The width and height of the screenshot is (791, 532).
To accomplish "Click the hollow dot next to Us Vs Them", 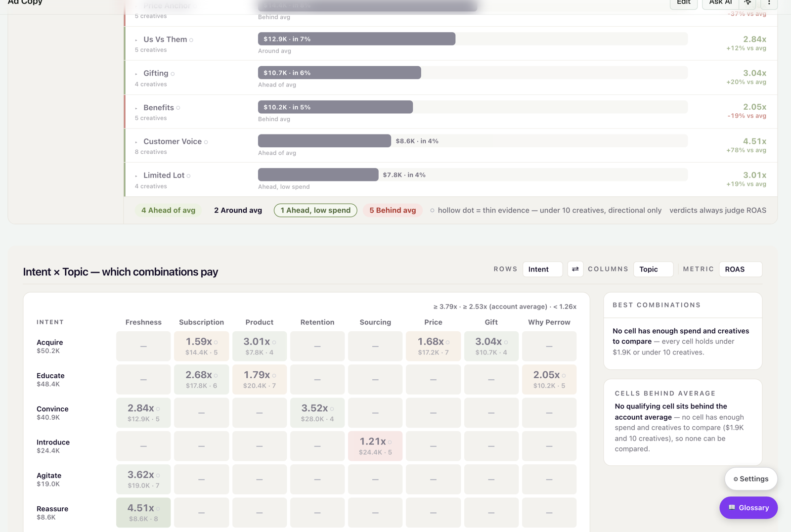I will pos(191,40).
